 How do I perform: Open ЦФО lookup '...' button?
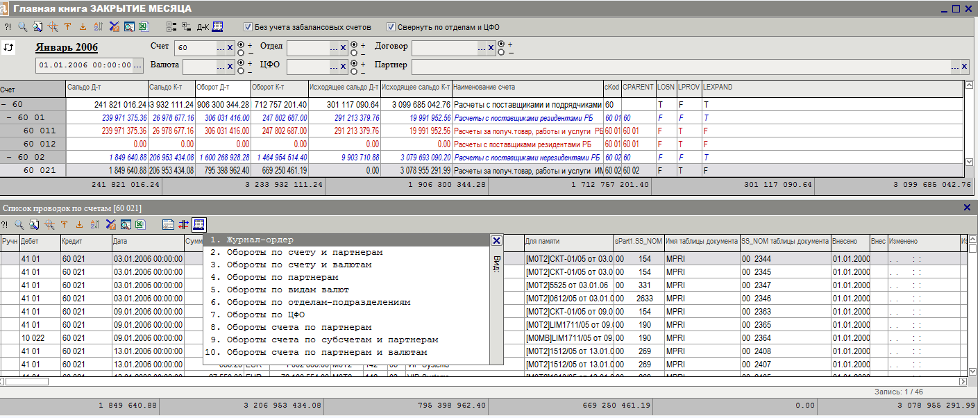[x=335, y=67]
